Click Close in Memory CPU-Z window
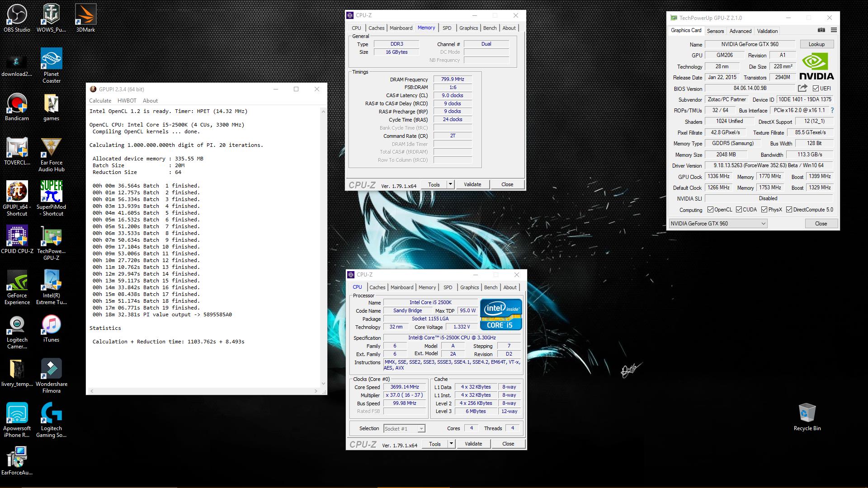This screenshot has width=868, height=488. point(507,184)
